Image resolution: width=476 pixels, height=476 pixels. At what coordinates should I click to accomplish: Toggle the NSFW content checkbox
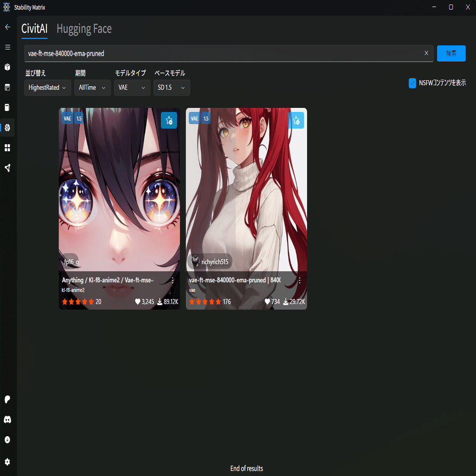[x=412, y=83]
